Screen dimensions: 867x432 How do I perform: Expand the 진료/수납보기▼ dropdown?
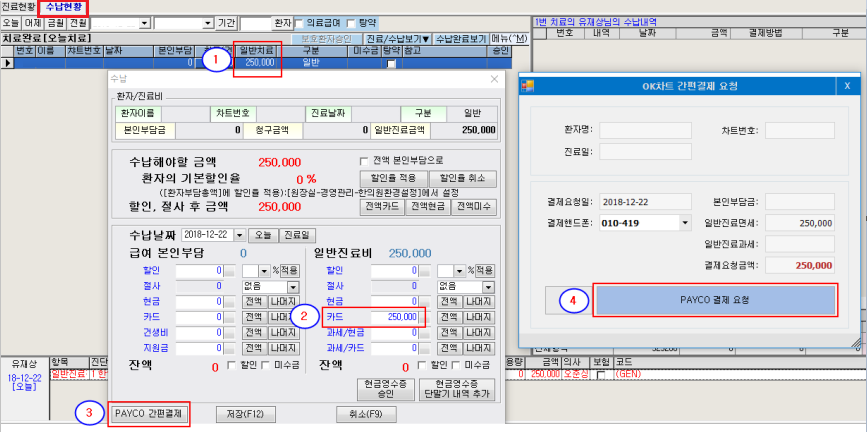click(398, 39)
